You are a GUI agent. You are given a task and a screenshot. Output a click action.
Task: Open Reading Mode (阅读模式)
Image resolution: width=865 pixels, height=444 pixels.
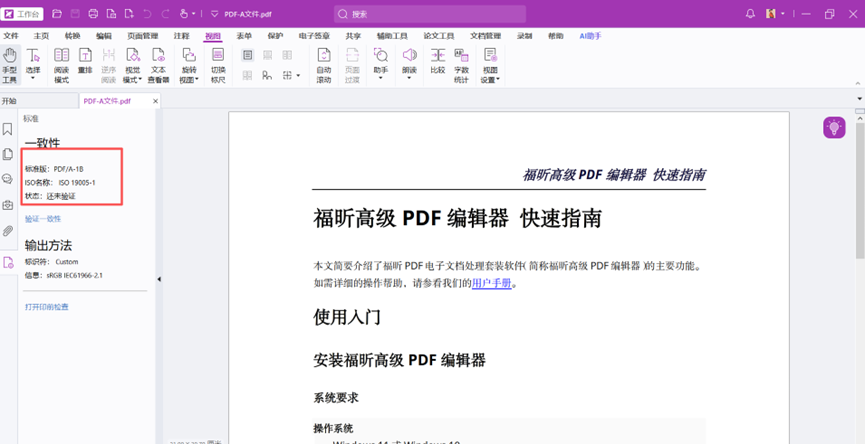[61, 65]
